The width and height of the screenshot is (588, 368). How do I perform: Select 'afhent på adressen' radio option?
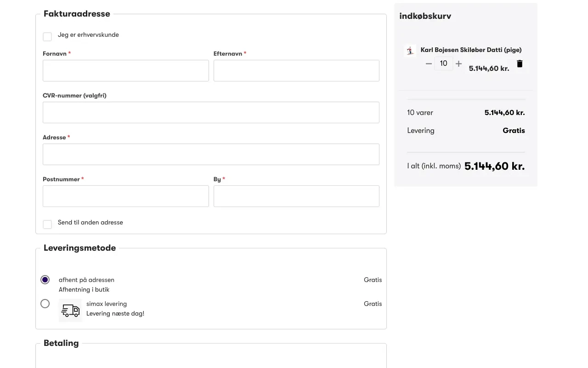45,280
